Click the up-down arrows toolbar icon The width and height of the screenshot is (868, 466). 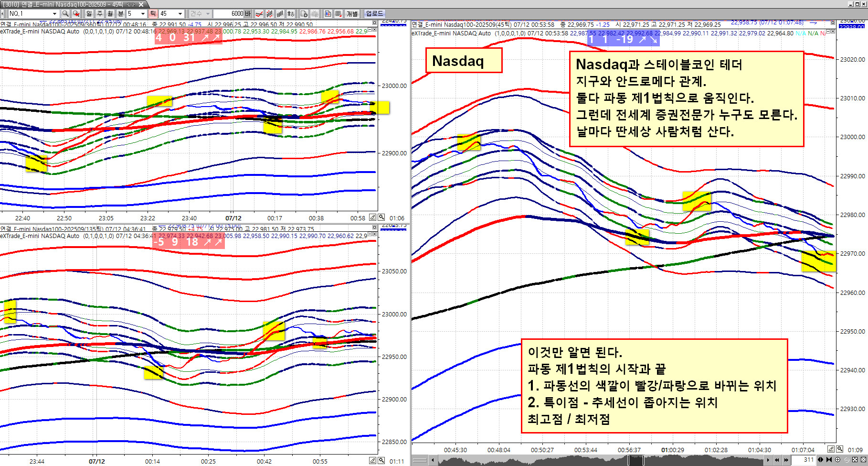click(x=290, y=13)
